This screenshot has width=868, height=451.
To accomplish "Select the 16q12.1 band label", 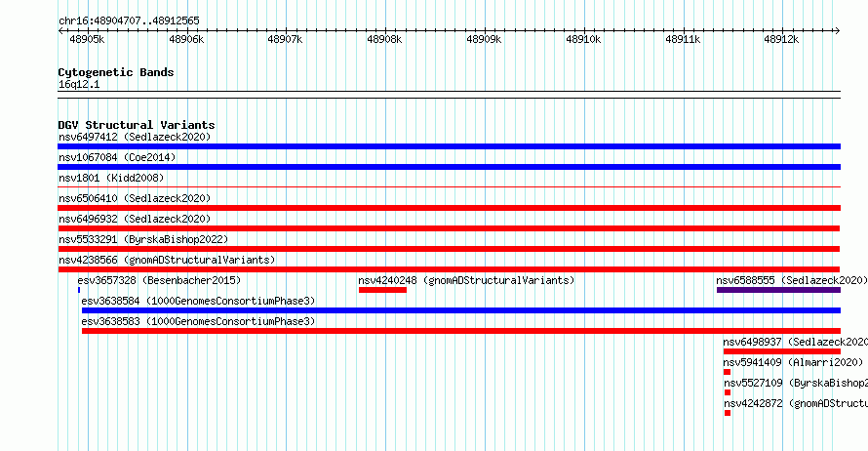I will click(x=79, y=84).
